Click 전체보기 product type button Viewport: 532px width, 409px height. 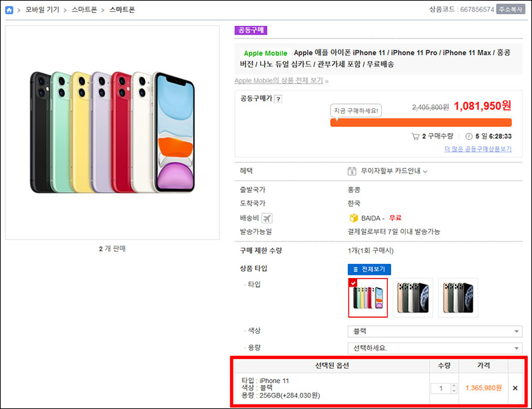click(x=369, y=269)
